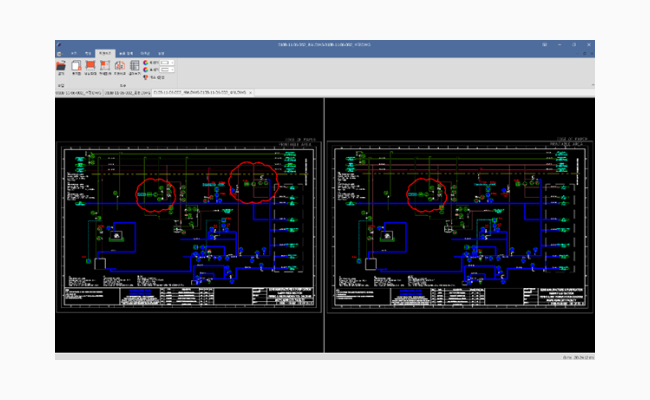650x400 pixels.
Task: Switch to the first document tab
Action: point(79,92)
